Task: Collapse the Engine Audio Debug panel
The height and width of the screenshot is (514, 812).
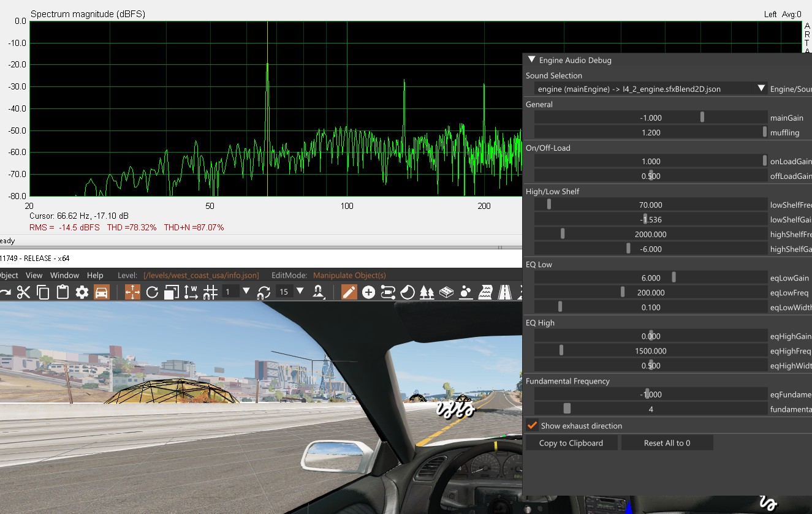Action: (x=531, y=60)
